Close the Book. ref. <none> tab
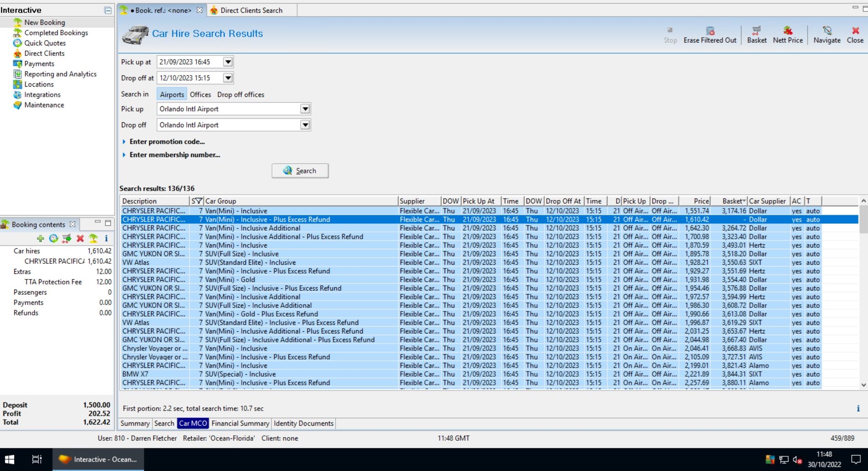 [200, 10]
